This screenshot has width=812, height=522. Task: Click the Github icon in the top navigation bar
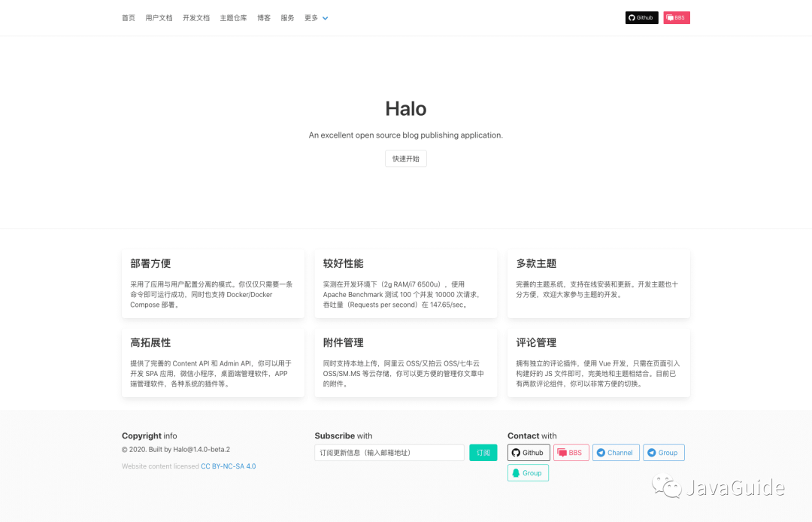click(632, 17)
